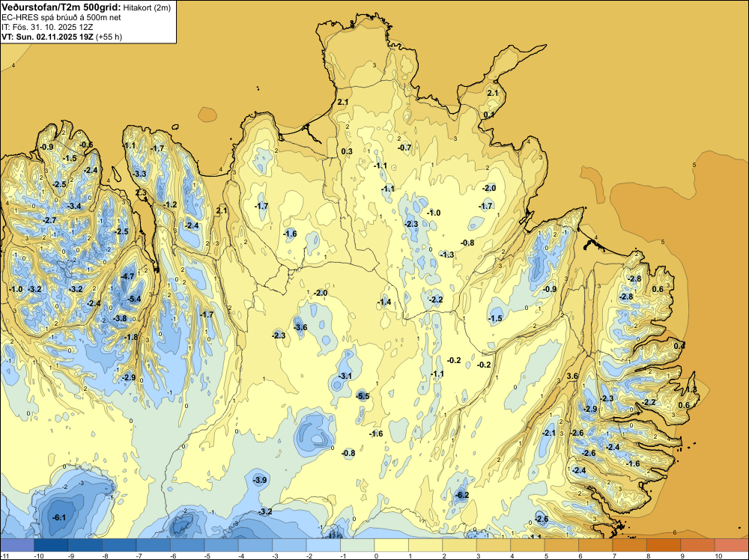
Task: Click legend color swatch between -4 and -3
Action: [255, 545]
